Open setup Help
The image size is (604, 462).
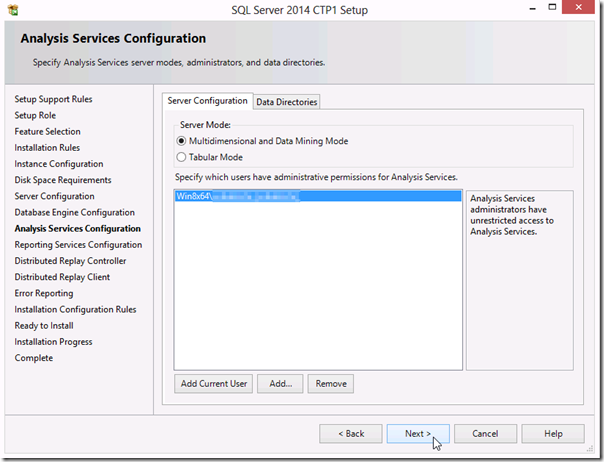point(553,434)
